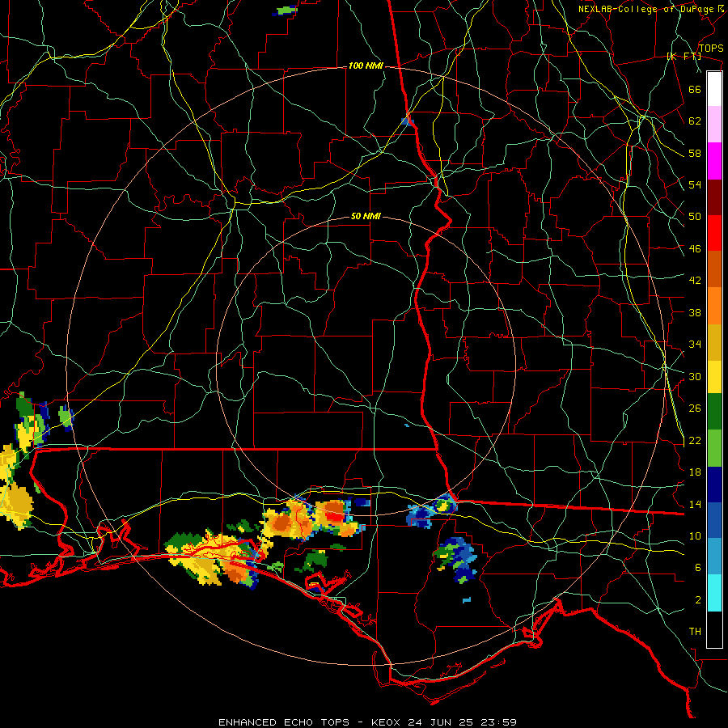Image resolution: width=728 pixels, height=728 pixels.
Task: Click the dark green legend band near 26
Action: point(714,412)
